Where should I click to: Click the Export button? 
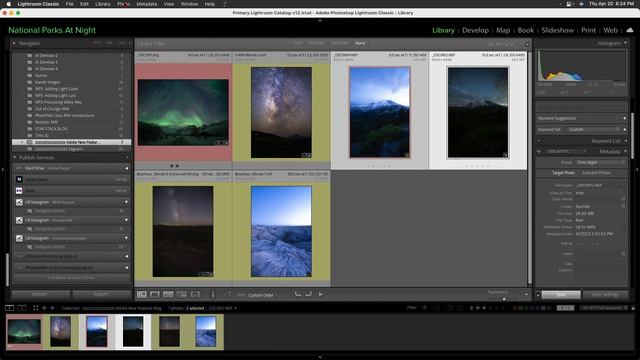[x=101, y=294]
